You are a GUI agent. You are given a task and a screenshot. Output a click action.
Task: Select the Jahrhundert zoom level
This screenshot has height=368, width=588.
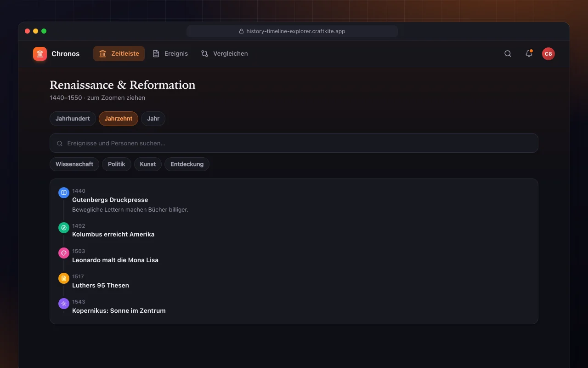tap(73, 119)
